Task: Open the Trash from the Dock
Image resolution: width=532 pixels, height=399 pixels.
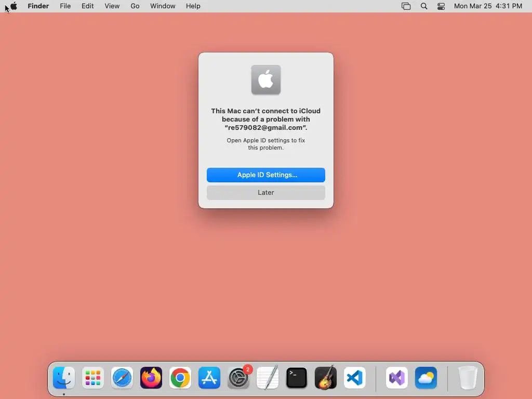Action: click(468, 378)
